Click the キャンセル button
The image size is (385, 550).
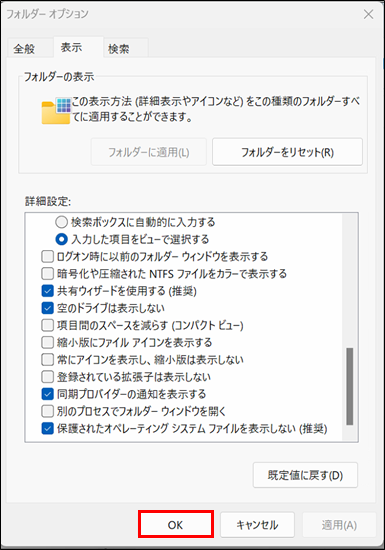[x=257, y=525]
